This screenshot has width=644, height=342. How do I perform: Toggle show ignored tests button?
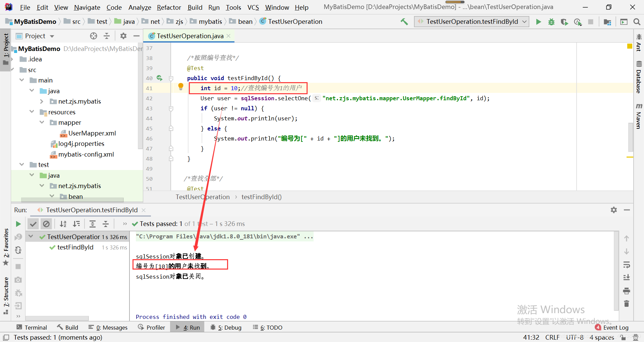[46, 224]
